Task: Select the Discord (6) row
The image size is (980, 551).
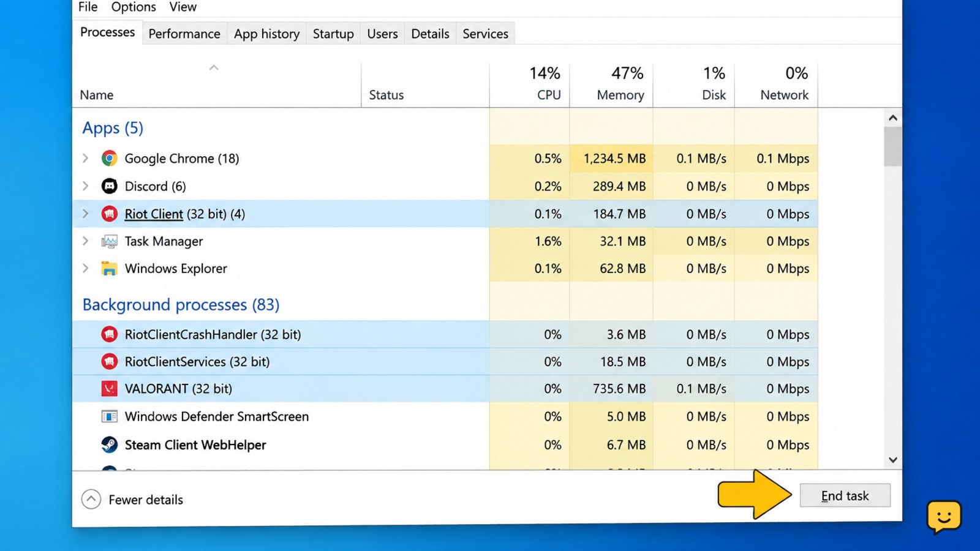Action: tap(445, 186)
